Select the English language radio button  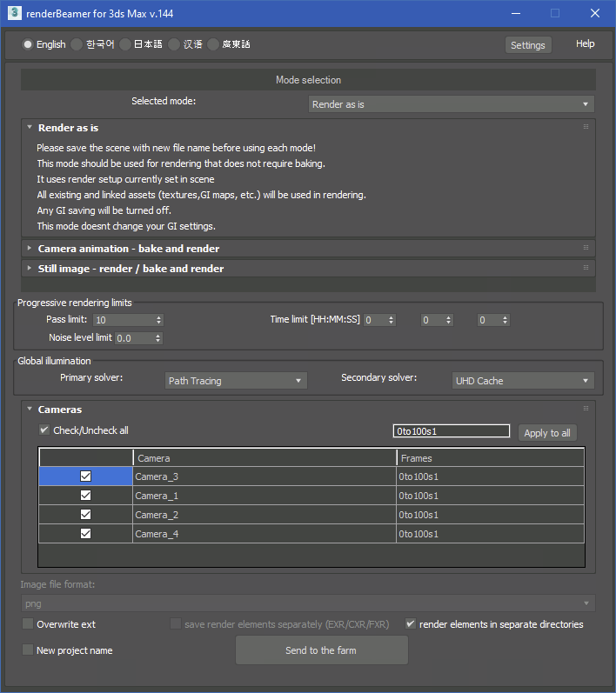[x=28, y=44]
